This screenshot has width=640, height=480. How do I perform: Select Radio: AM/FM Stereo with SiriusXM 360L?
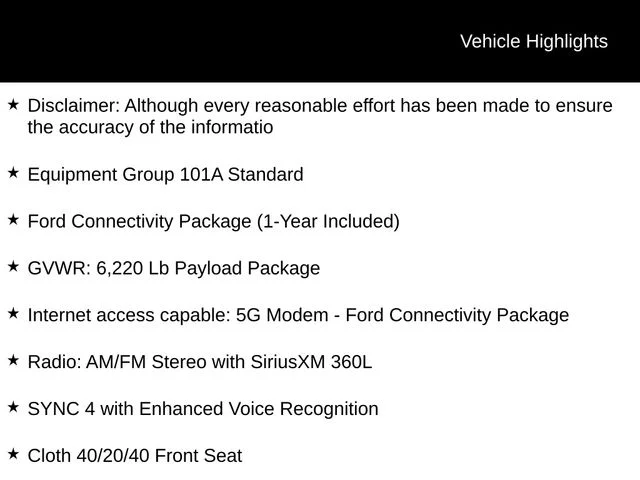coord(200,362)
